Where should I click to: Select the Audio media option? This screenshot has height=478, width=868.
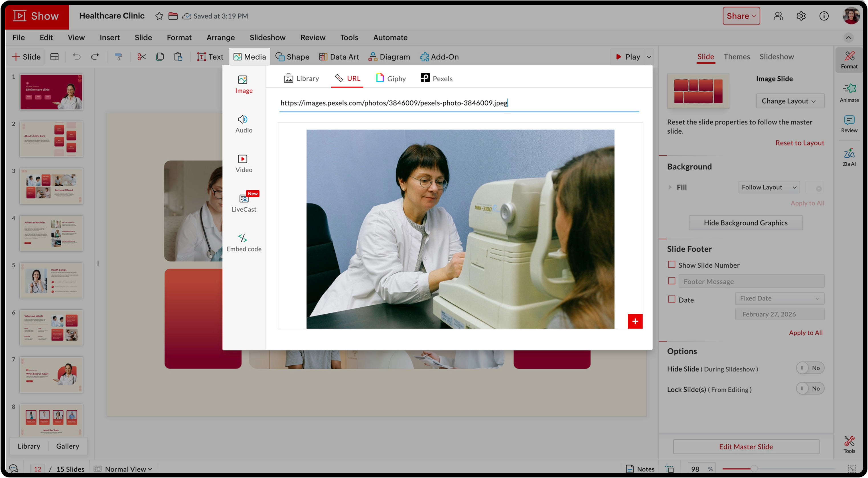tap(243, 124)
